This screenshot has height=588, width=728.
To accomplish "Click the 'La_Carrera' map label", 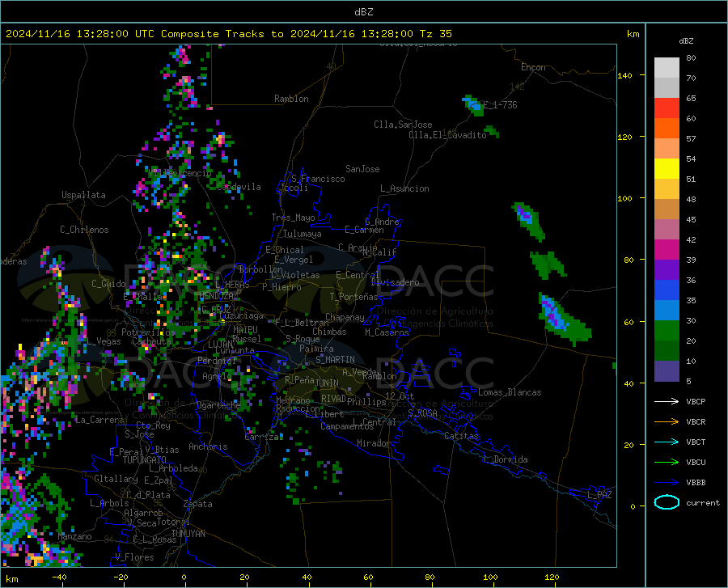I will 99,420.
